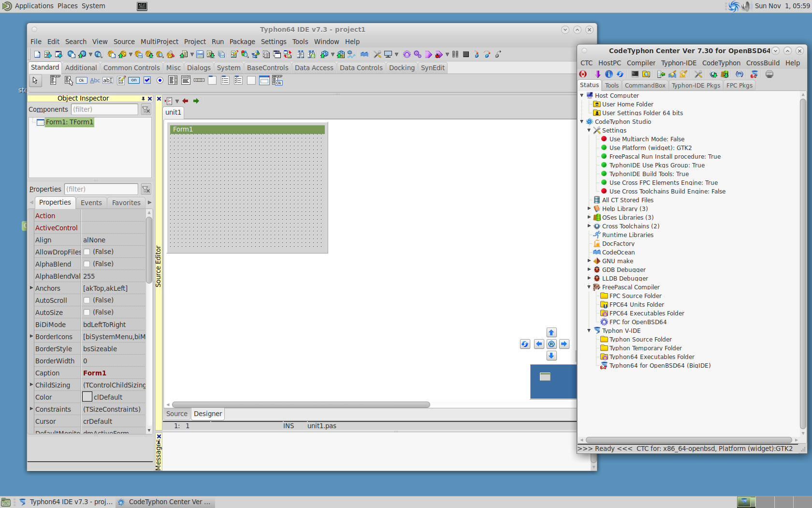Click the Run purple arrow icon
812x508 pixels.
[x=428, y=54]
